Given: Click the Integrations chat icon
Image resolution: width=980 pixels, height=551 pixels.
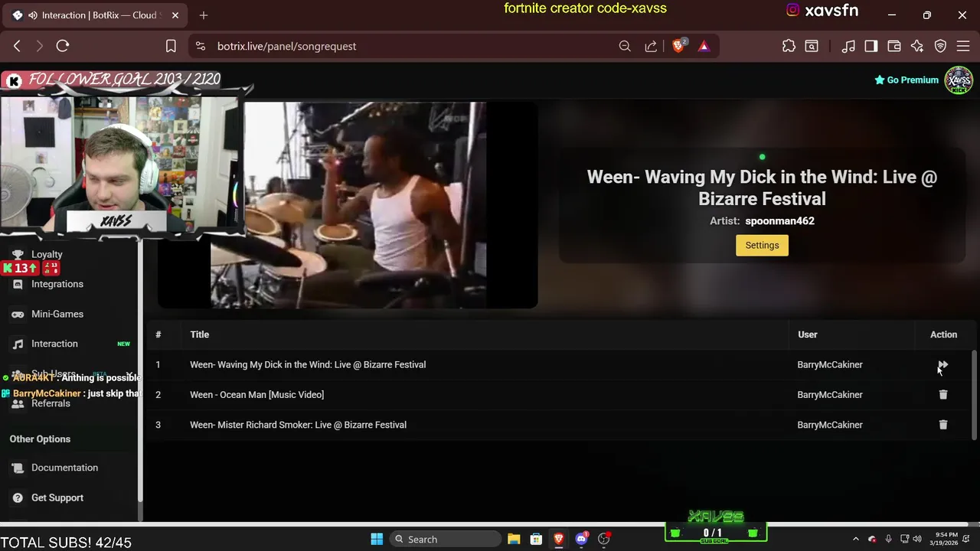Looking at the screenshot, I should (x=18, y=284).
